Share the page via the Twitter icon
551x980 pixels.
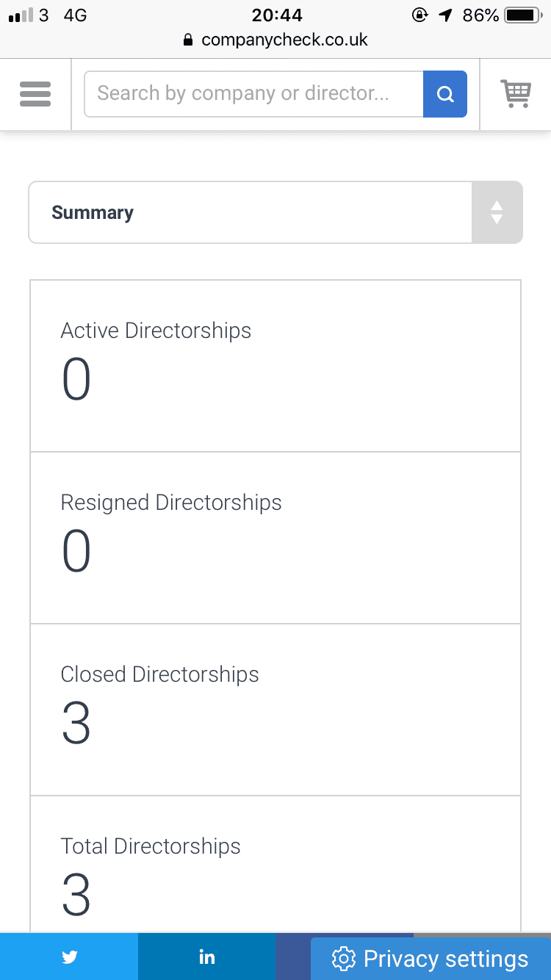[69, 957]
